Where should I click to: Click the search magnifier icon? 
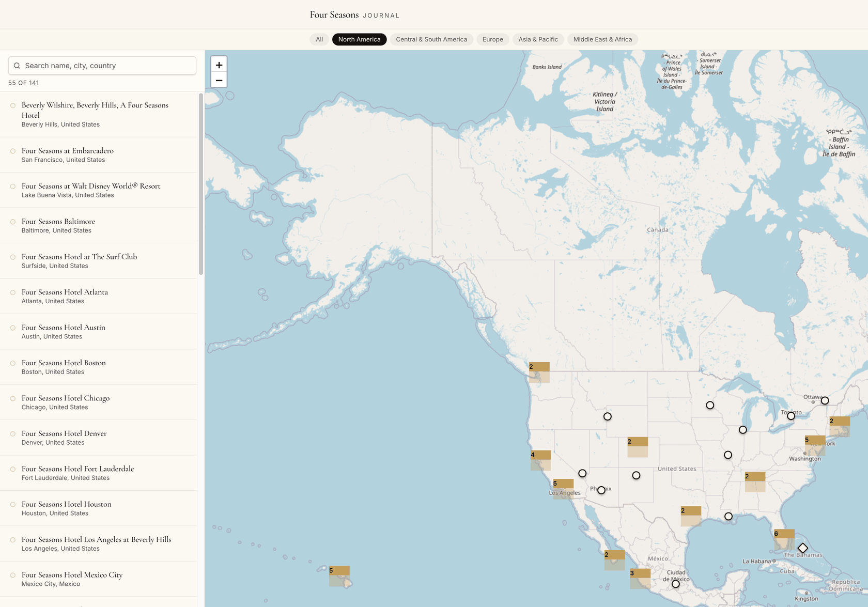pos(17,66)
